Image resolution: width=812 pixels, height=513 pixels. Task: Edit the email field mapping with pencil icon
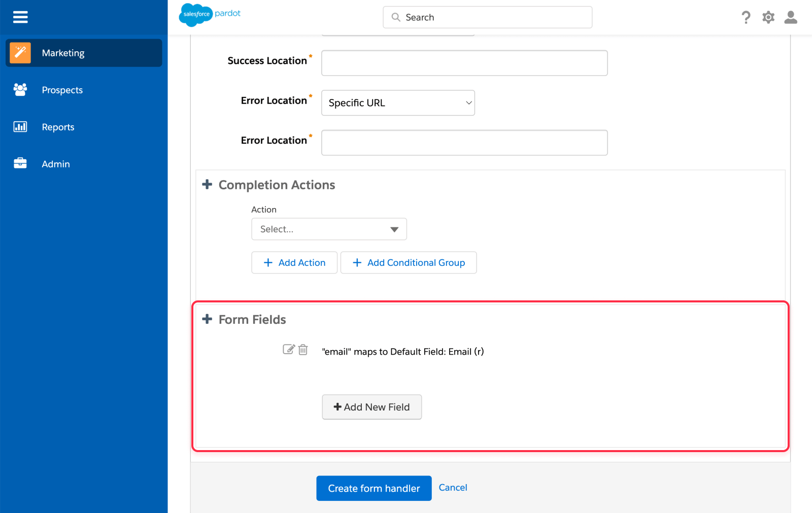click(288, 349)
